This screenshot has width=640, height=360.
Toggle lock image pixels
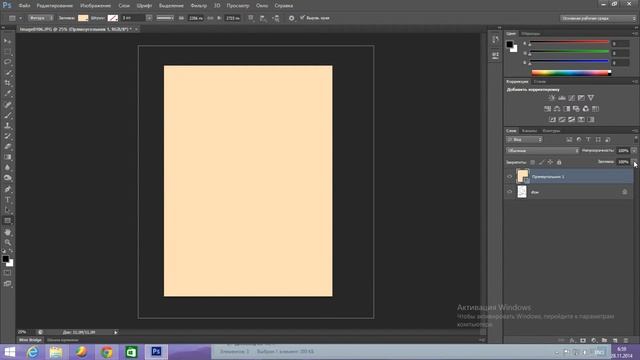541,162
